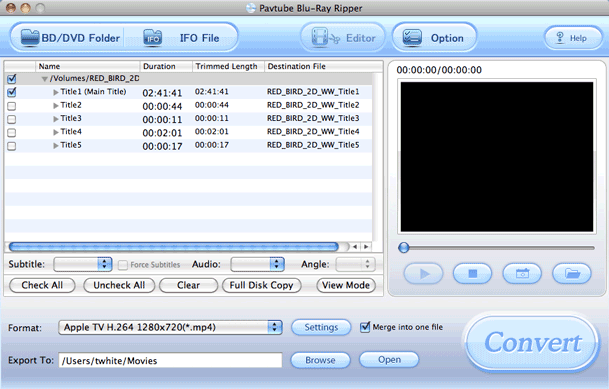Click the trimmed length 00:02:01

[212, 132]
